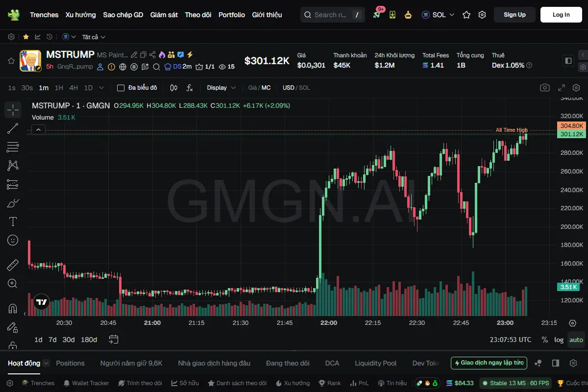The width and height of the screenshot is (588, 392).
Task: Switch to the Positions tab
Action: [70, 363]
